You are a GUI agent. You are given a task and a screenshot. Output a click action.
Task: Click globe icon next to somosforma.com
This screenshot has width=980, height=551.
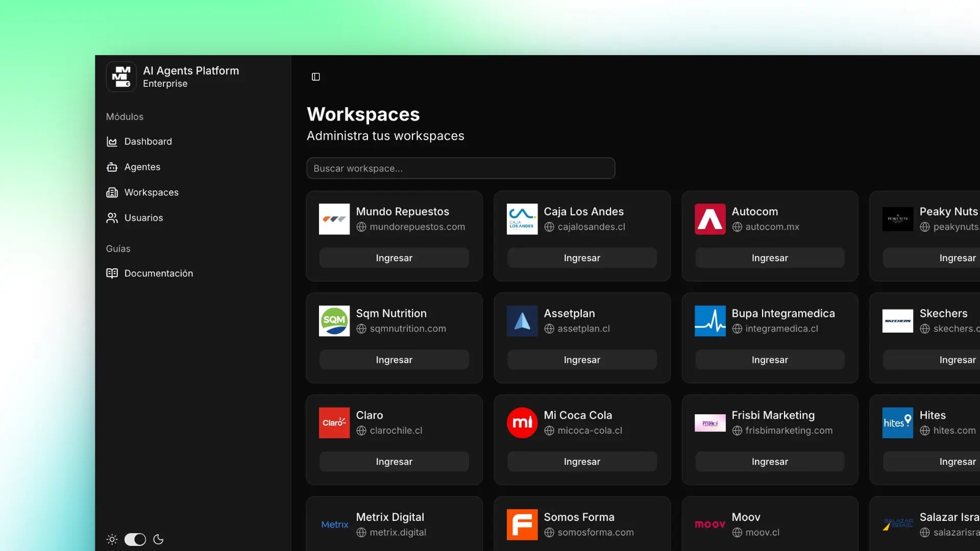click(549, 533)
